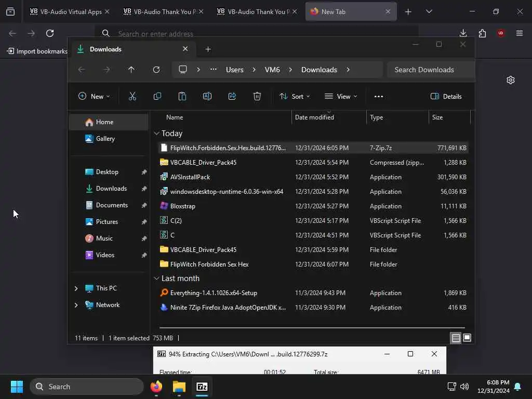Expand This PC in navigation pane

click(76, 288)
